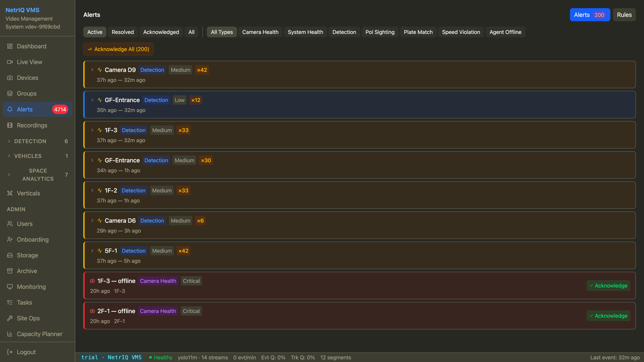Click the Monitoring screen icon
This screenshot has height=362, width=644.
click(x=10, y=286)
